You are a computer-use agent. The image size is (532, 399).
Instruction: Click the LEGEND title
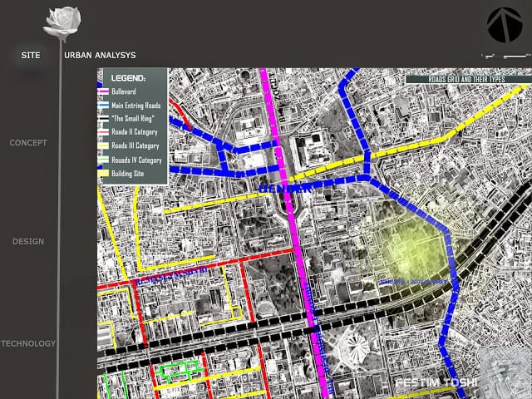click(x=128, y=78)
